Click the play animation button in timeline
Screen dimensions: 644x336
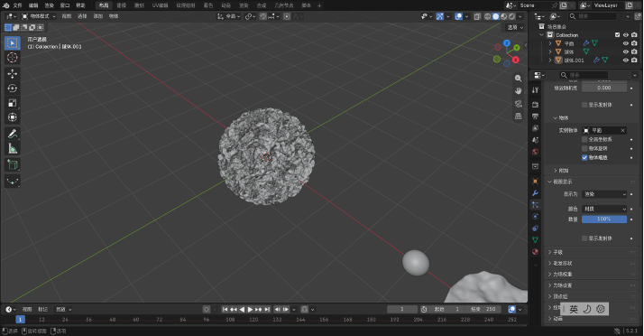tap(250, 309)
